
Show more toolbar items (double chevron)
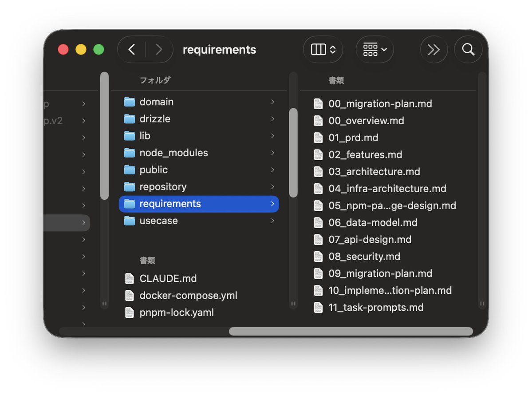[433, 50]
